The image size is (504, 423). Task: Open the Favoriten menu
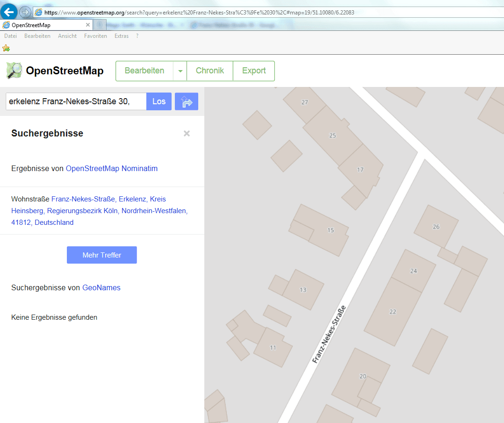pos(95,36)
